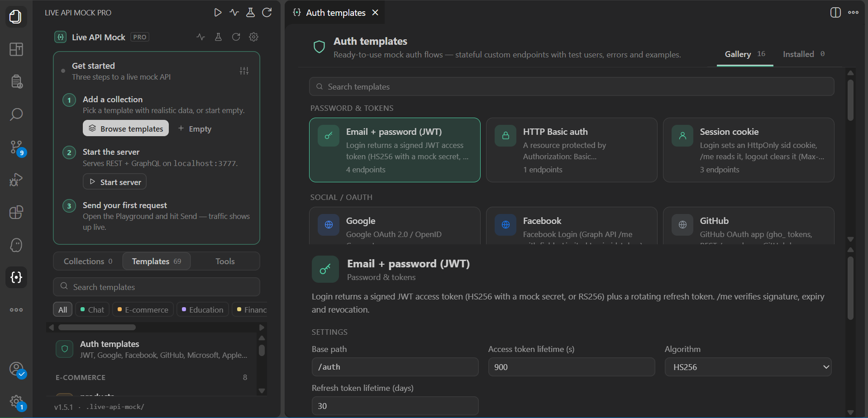Close the Auth templates editor tab
This screenshot has width=868, height=418.
point(375,13)
